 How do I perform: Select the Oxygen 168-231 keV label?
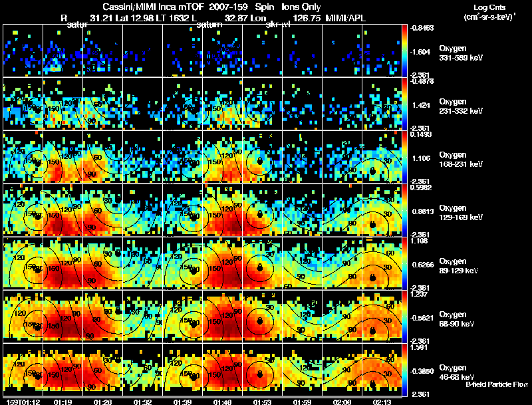(x=461, y=160)
